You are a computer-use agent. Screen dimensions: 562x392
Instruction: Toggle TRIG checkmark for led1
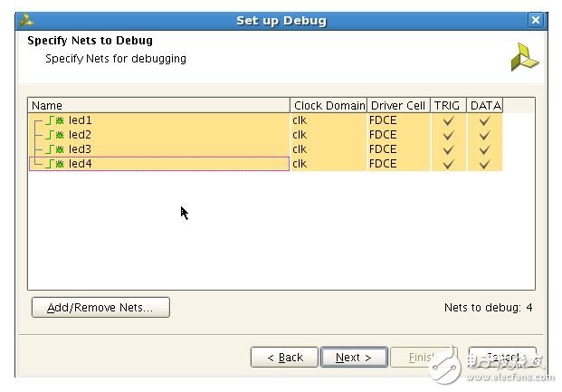pos(448,120)
